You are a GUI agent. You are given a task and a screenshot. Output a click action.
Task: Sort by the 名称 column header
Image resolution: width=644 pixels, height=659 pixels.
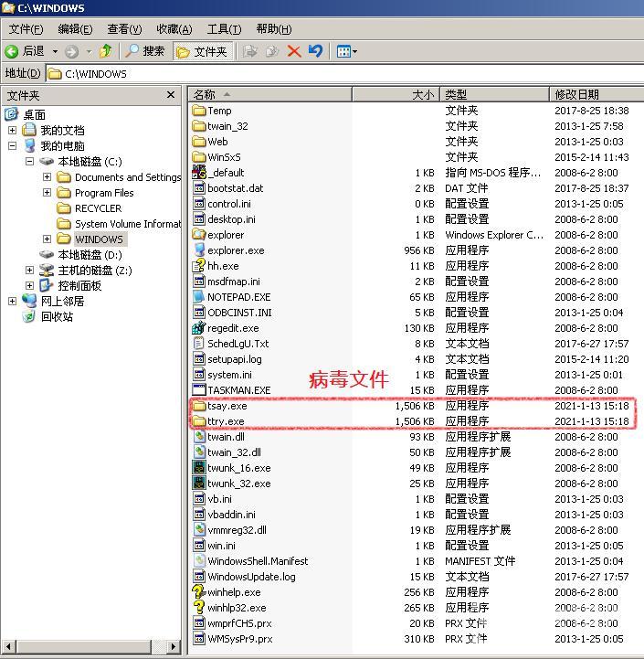(269, 94)
